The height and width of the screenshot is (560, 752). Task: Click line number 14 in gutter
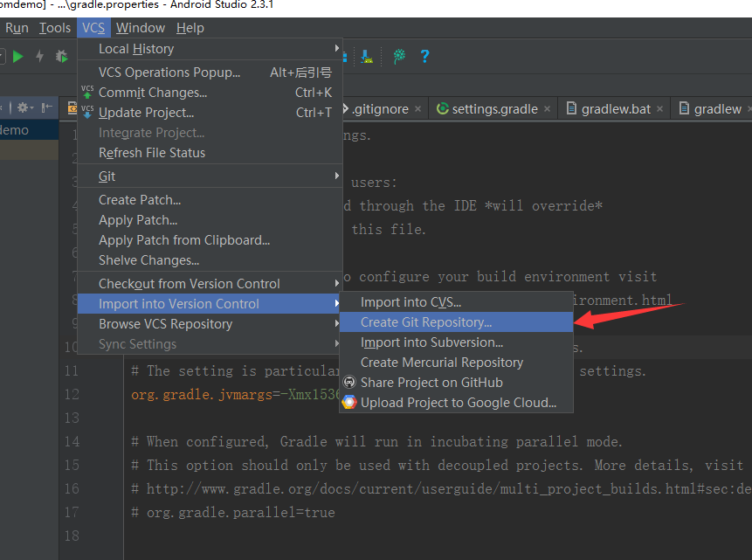(x=72, y=441)
